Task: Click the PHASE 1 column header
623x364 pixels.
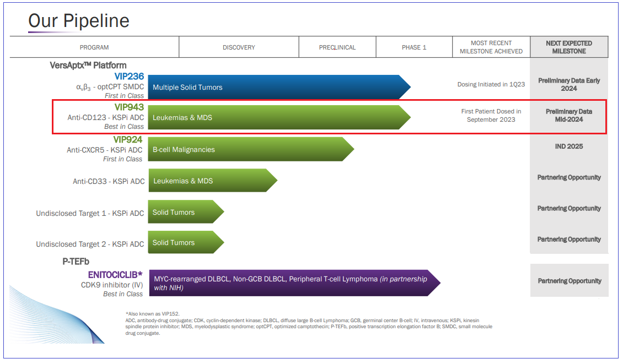Action: point(414,47)
